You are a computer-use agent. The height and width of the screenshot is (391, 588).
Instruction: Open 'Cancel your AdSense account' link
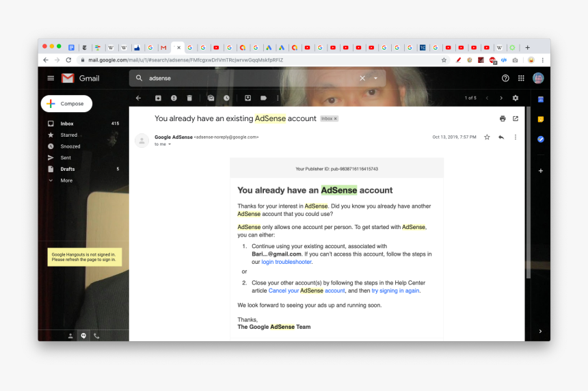306,291
